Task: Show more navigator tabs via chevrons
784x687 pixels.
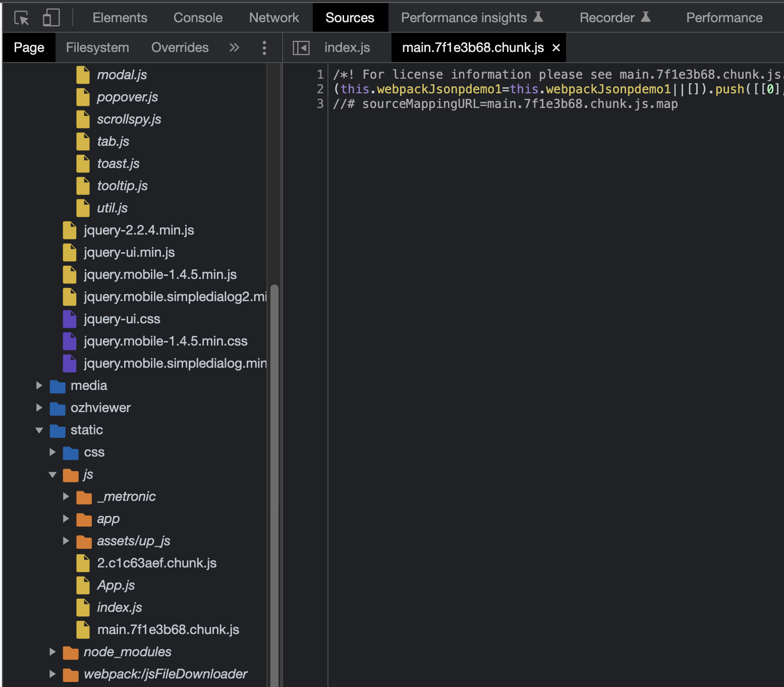Action: point(234,47)
